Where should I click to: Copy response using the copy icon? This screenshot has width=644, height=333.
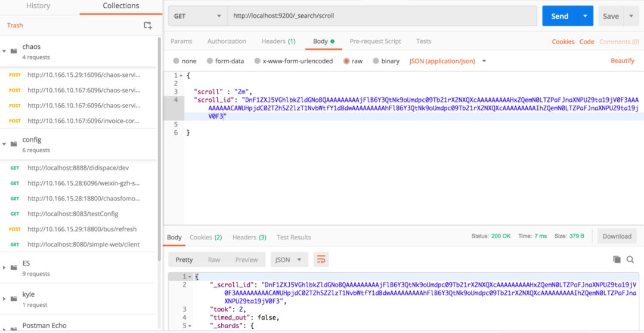click(x=617, y=260)
